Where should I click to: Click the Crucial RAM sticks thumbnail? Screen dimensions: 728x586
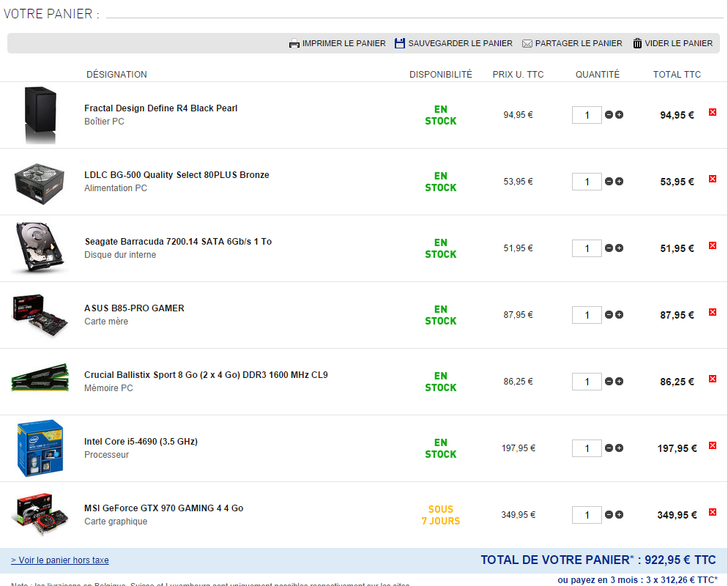(x=40, y=377)
